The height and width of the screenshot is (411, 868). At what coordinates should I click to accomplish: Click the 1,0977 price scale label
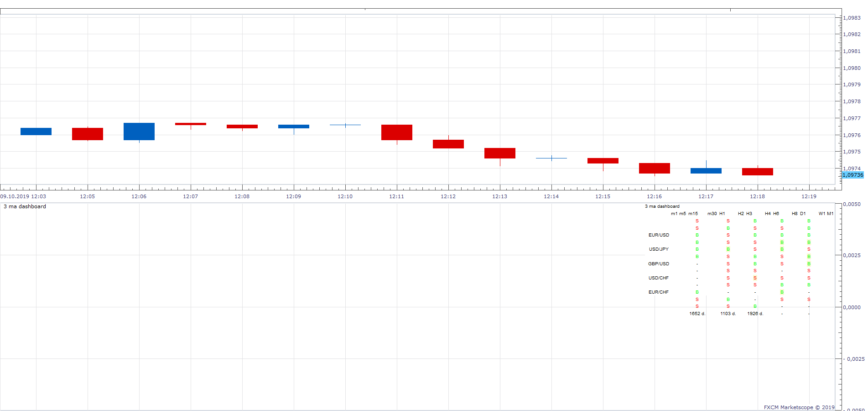pyautogui.click(x=852, y=118)
